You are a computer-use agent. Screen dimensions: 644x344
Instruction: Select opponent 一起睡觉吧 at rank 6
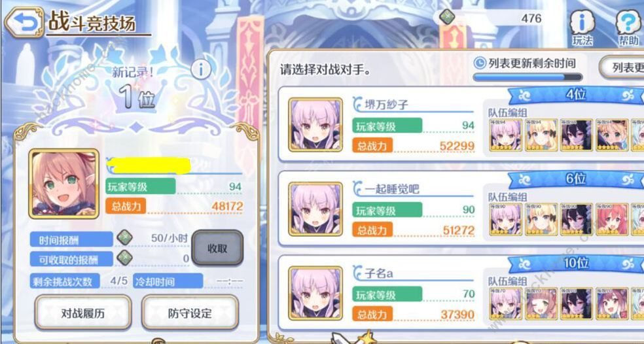click(x=461, y=209)
